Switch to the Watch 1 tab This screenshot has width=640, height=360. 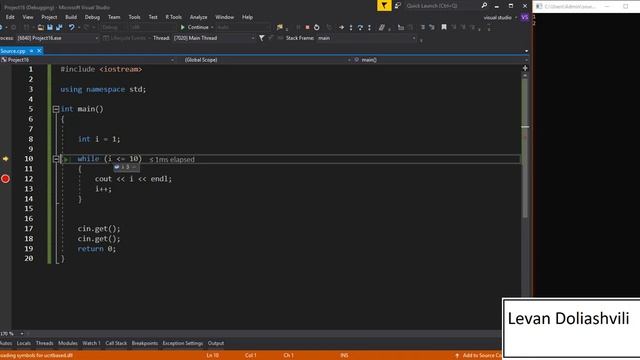[x=91, y=343]
